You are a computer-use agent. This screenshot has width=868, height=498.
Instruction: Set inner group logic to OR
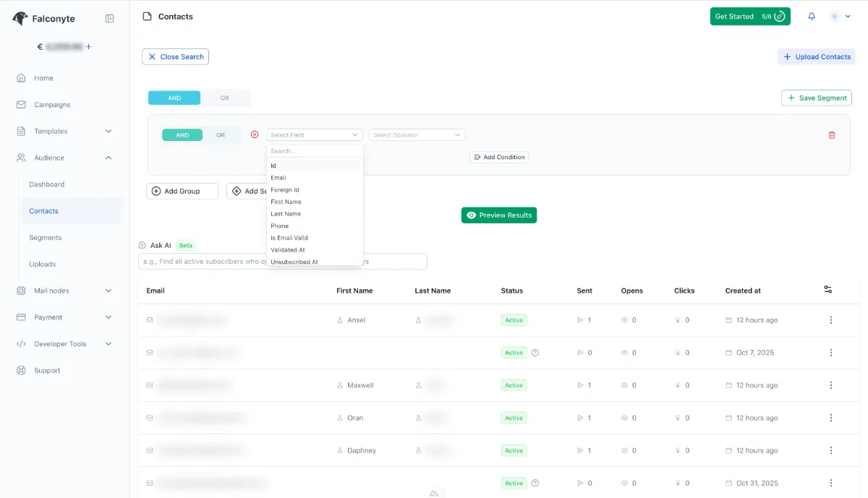coord(221,135)
